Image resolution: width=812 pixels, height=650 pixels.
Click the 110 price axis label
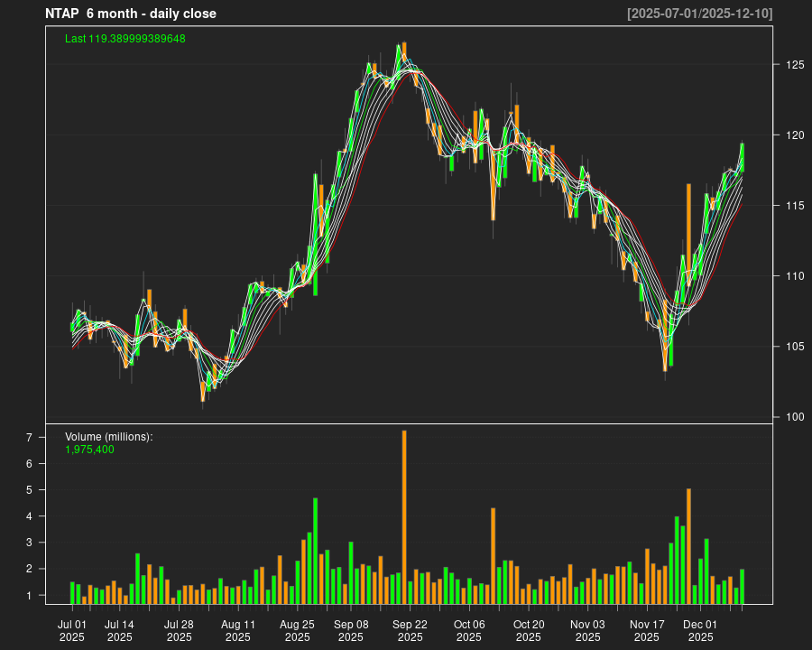tap(794, 276)
